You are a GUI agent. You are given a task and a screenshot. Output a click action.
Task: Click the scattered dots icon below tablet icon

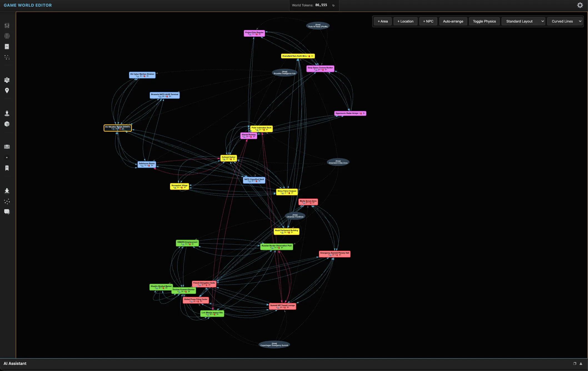[7, 57]
